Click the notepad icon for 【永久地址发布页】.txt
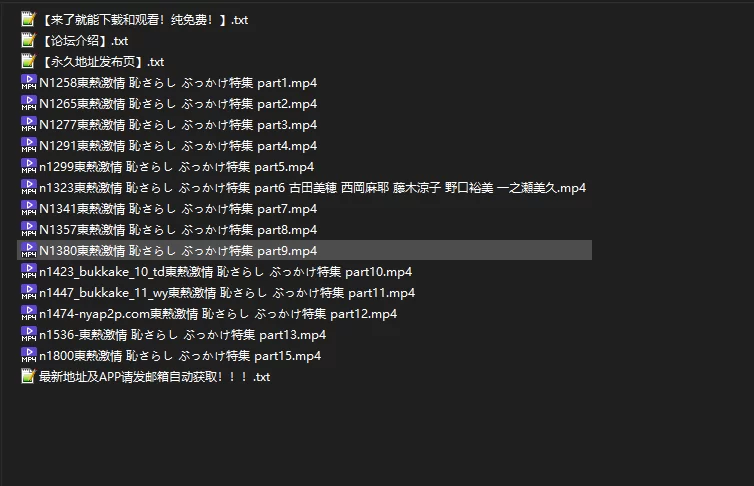 click(28, 62)
